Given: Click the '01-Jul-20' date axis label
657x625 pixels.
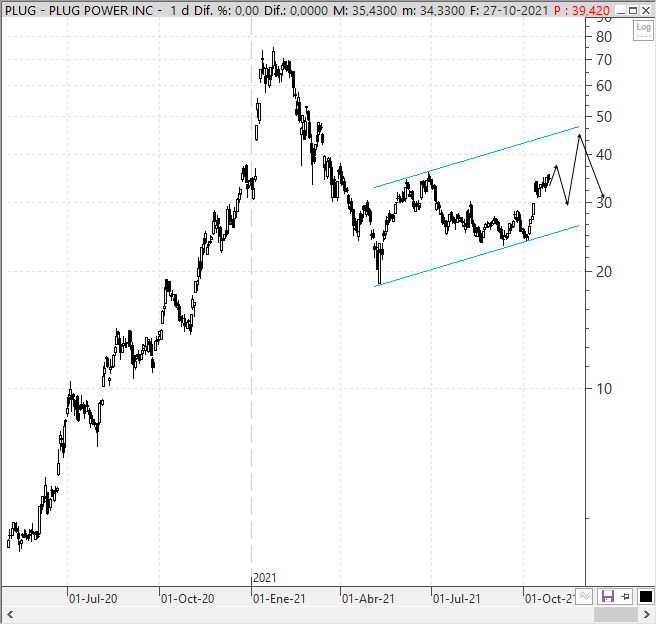Looking at the screenshot, I should [x=93, y=599].
